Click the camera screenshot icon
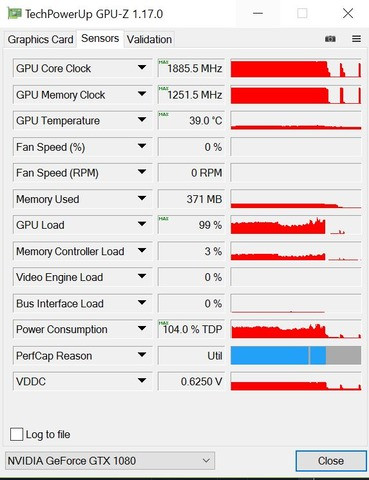Screen dimensions: 369x480 click(x=330, y=39)
